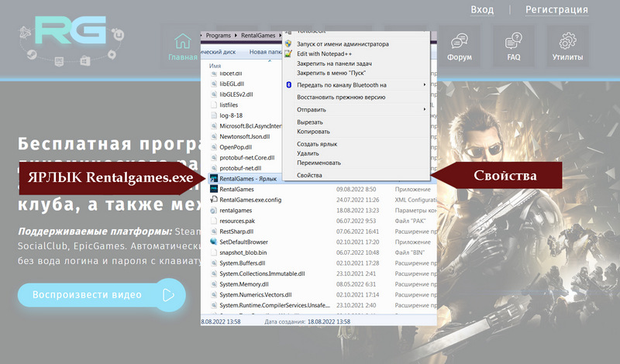The image size is (620, 364).
Task: Expand the Отправить submenu arrow
Action: pos(424,109)
